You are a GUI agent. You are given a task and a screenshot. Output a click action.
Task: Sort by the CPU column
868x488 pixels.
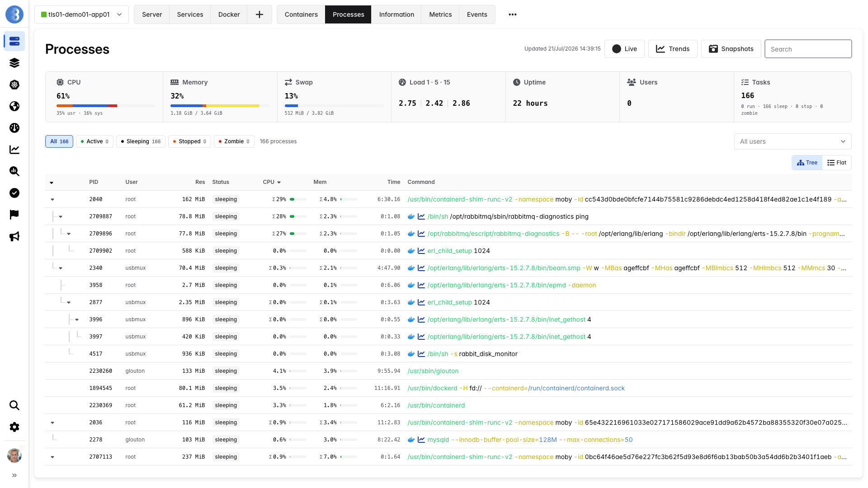click(272, 182)
